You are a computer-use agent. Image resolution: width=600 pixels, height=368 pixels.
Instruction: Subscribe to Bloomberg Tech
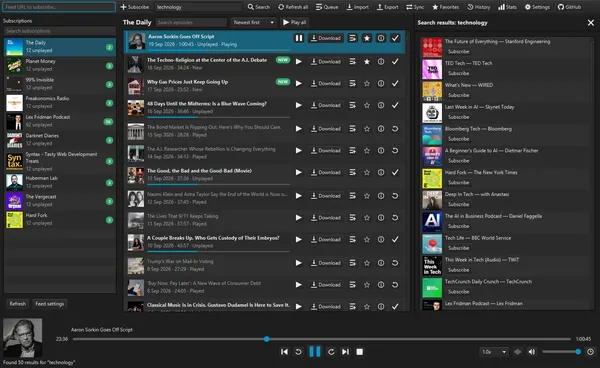[x=458, y=139]
